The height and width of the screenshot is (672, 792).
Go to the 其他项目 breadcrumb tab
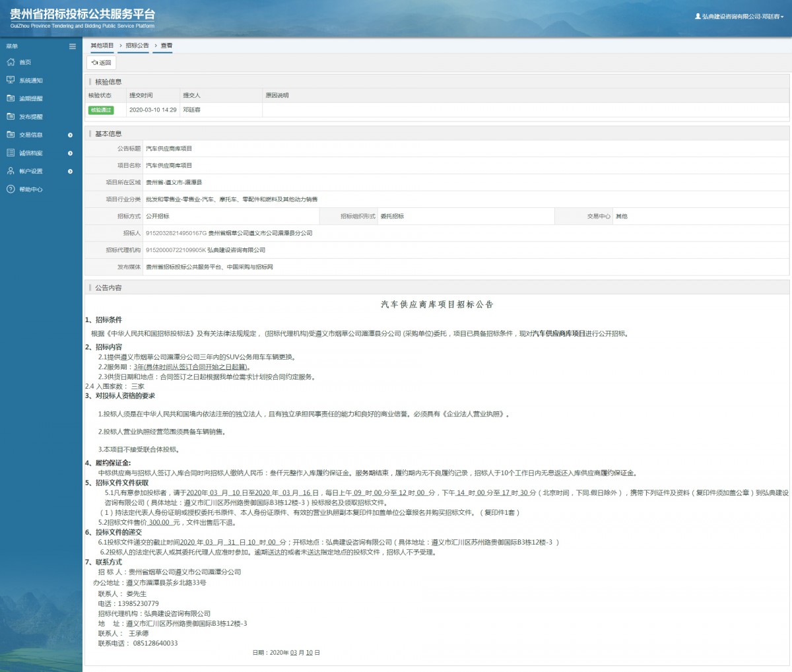[x=102, y=46]
